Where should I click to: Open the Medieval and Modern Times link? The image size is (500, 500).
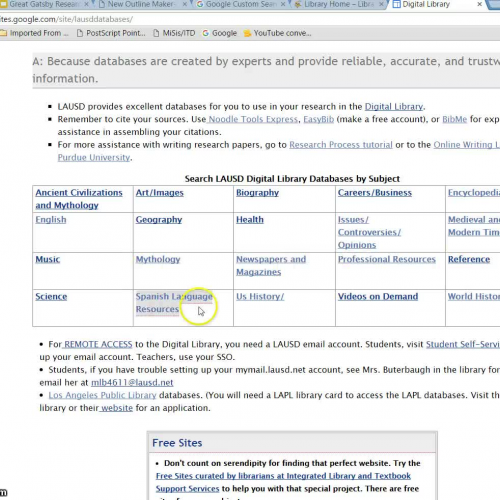474,226
